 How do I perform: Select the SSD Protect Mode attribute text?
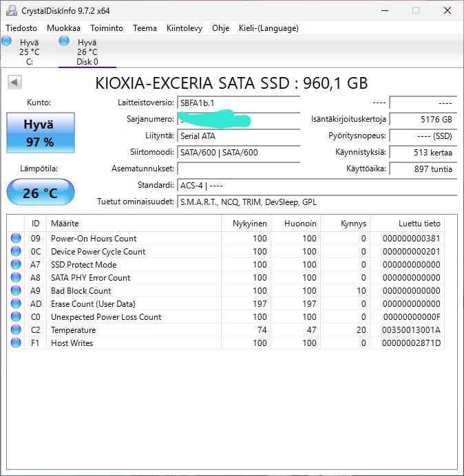(x=83, y=265)
